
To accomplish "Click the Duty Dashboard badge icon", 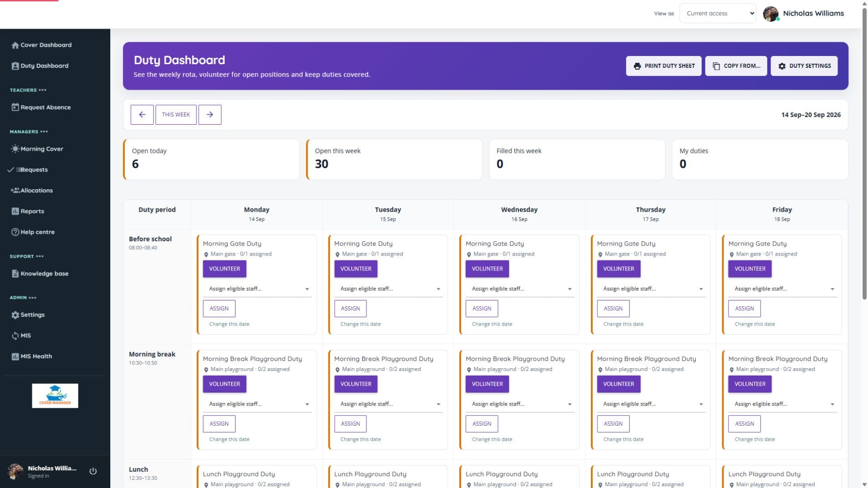I will click(15, 66).
